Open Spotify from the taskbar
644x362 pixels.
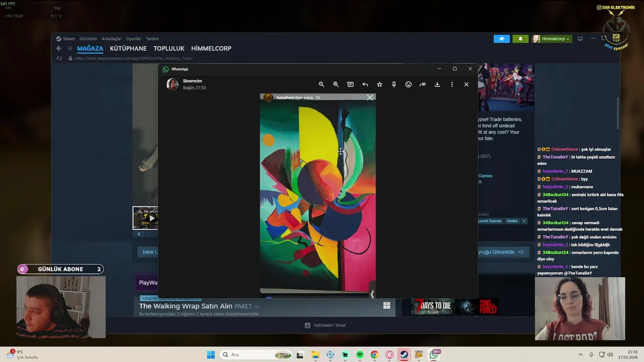(360, 354)
